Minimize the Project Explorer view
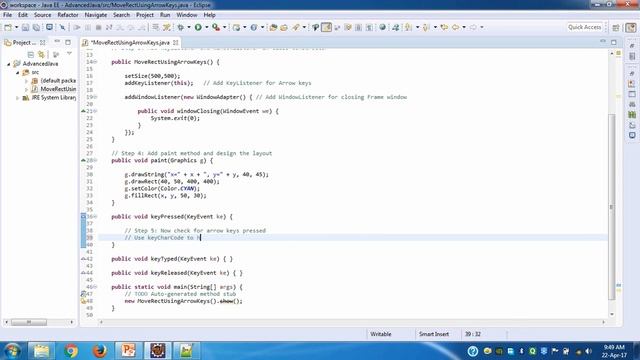This screenshot has height=360, width=640. [x=57, y=42]
